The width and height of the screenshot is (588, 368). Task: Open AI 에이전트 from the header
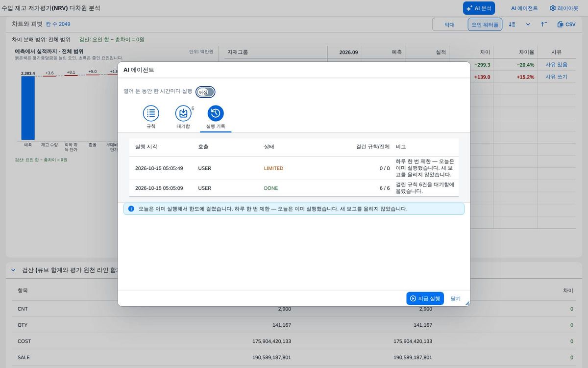524,8
